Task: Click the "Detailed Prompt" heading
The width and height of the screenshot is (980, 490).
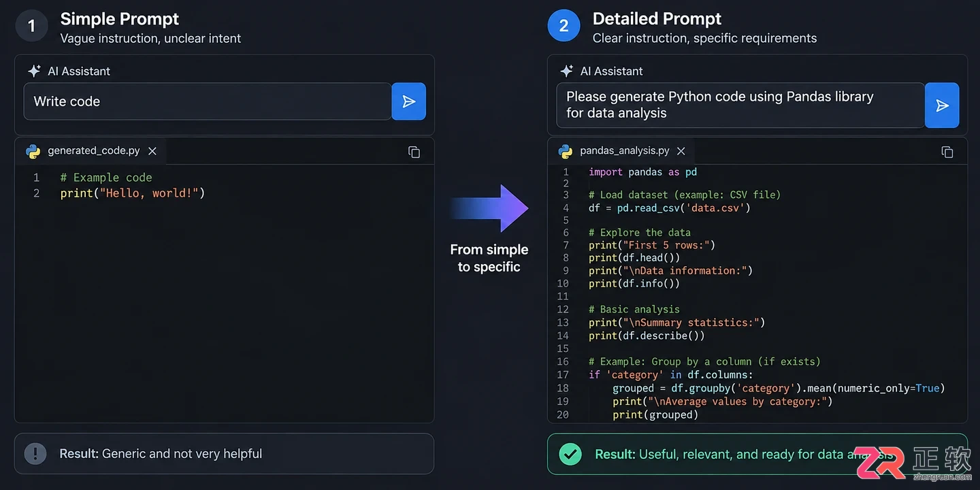Action: 657,19
